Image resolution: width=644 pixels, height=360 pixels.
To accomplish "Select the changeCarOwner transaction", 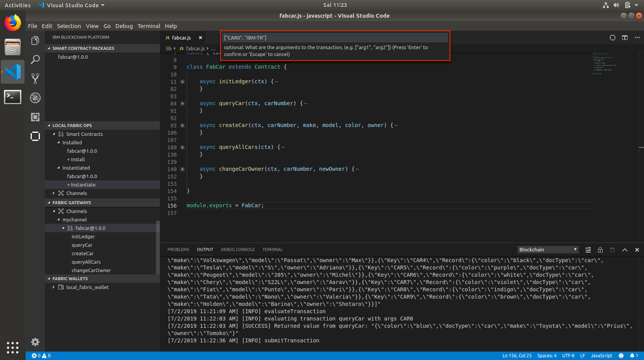I will click(x=91, y=271).
